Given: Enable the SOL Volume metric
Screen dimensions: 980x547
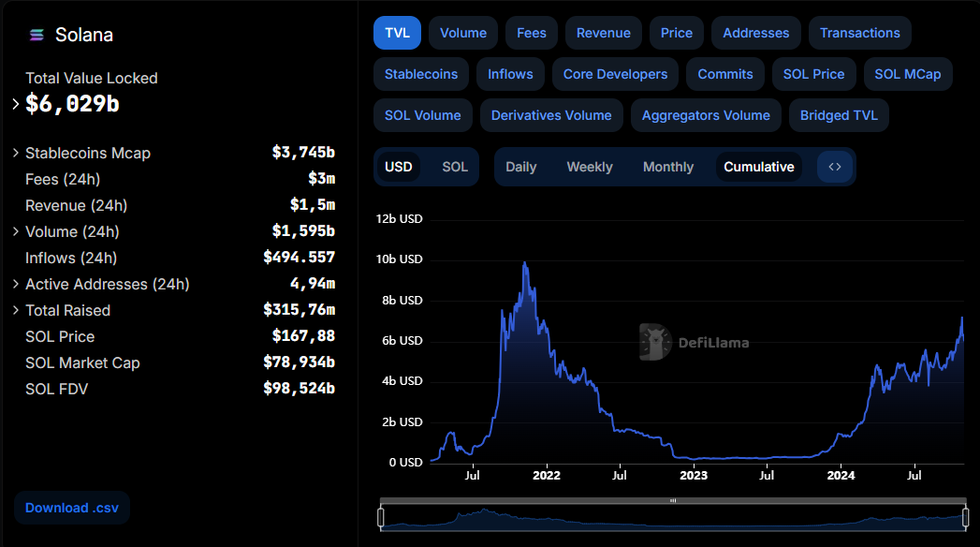Looking at the screenshot, I should pyautogui.click(x=422, y=115).
